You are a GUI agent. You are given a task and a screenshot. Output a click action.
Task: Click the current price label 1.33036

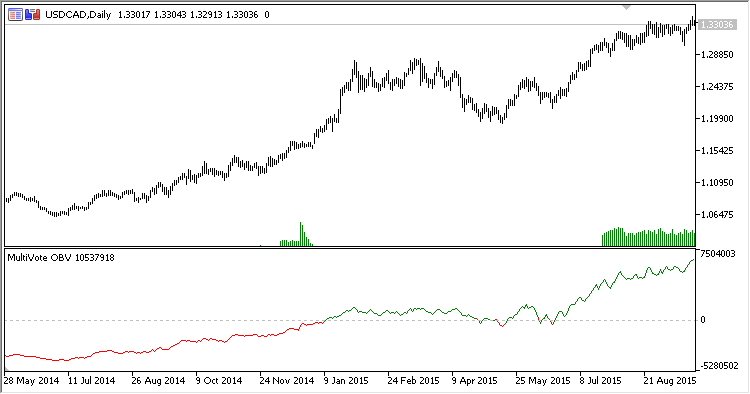point(717,24)
